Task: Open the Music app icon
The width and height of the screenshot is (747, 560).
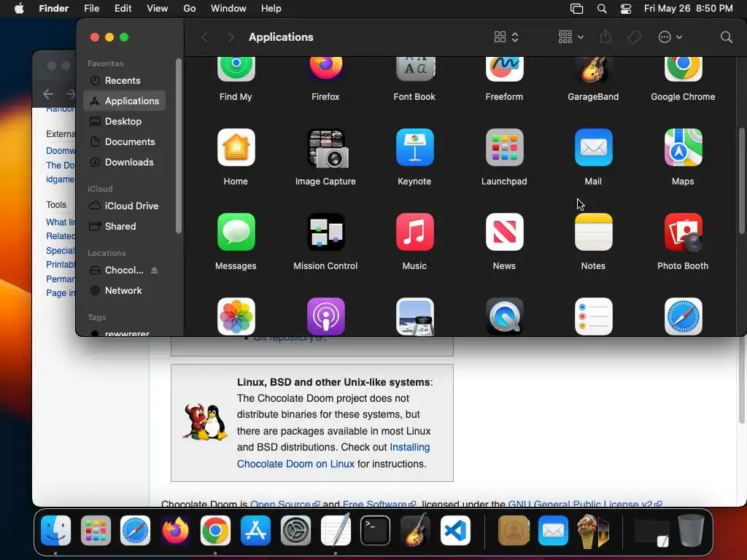Action: [414, 232]
